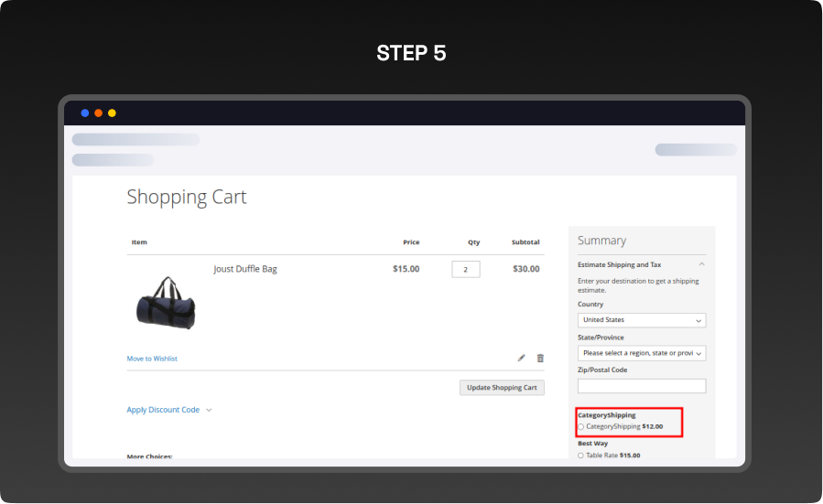Click the pencil edit icon for Joust Duffle Bag
The height and width of the screenshot is (504, 823).
pos(521,358)
